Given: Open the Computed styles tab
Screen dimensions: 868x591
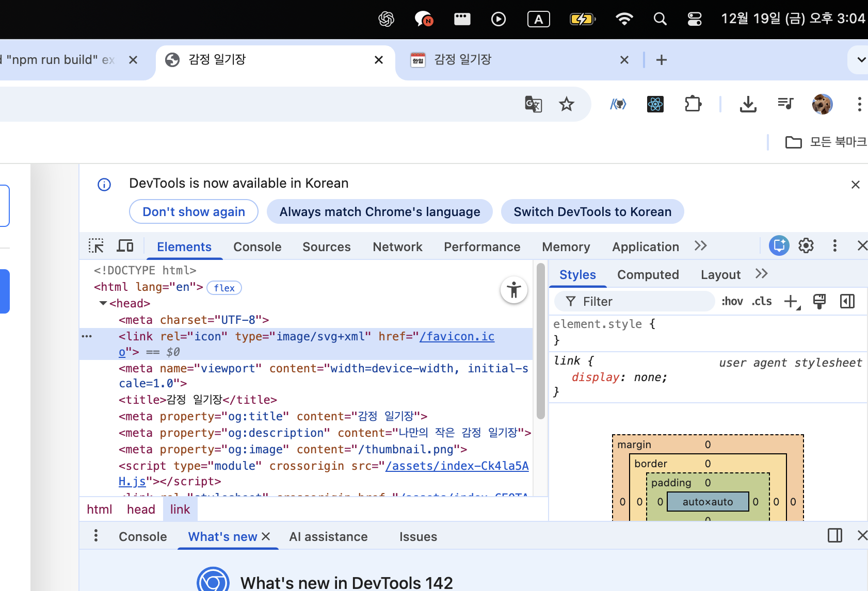Looking at the screenshot, I should [648, 275].
